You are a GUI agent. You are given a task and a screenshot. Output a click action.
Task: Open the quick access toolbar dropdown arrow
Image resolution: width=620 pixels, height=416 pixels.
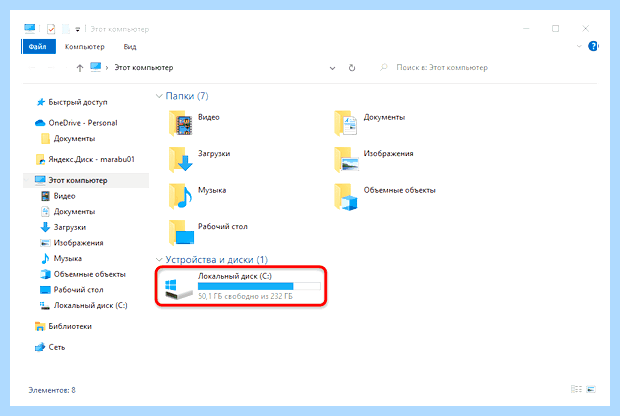(78, 29)
